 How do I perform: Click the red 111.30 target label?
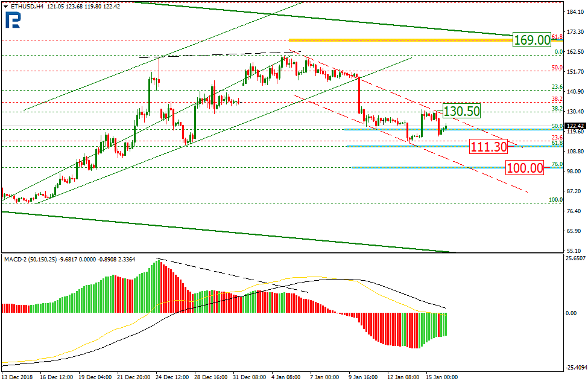[489, 145]
